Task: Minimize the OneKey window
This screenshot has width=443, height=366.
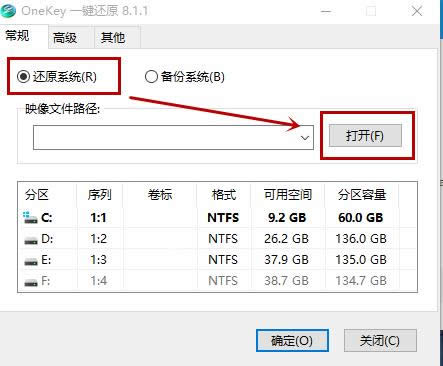Action: point(326,11)
